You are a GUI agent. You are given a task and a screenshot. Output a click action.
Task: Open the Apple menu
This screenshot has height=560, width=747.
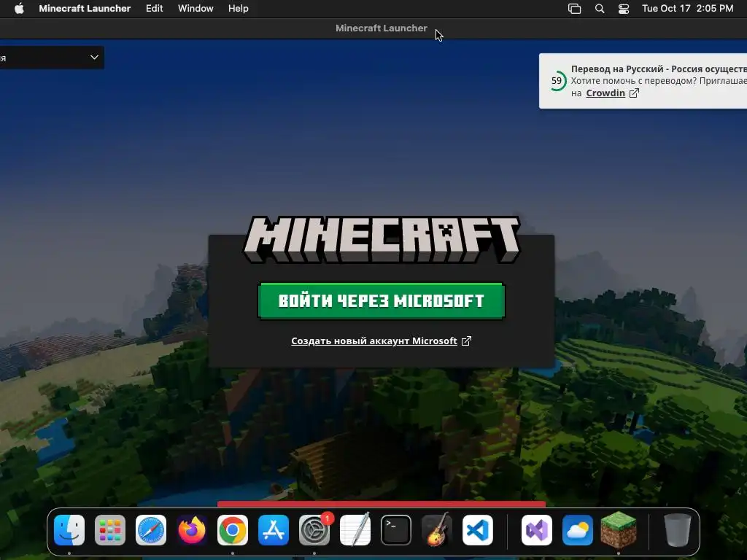[x=19, y=9]
